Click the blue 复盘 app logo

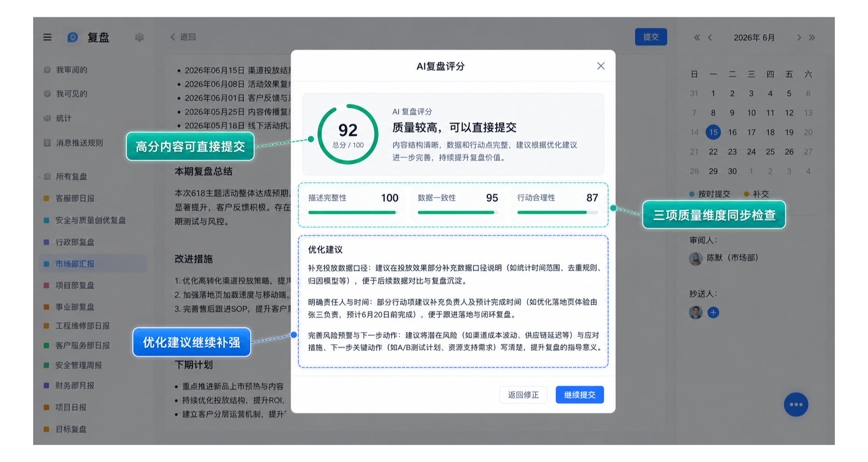click(x=73, y=37)
